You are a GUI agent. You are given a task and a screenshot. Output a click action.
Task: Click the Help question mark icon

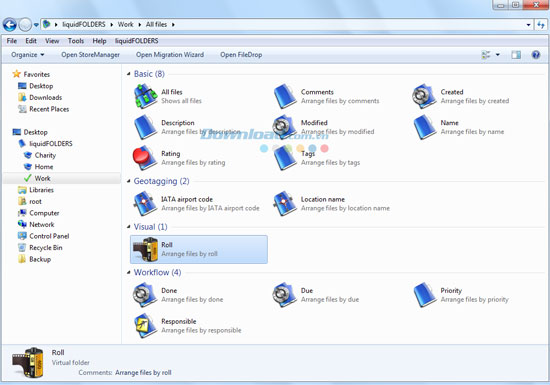(536, 55)
